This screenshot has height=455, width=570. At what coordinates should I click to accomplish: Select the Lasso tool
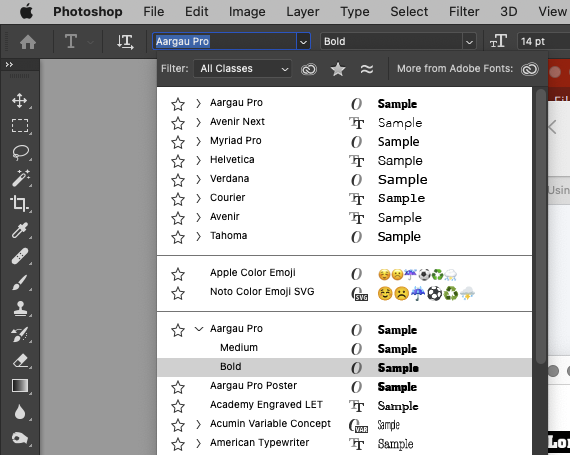tap(20, 152)
